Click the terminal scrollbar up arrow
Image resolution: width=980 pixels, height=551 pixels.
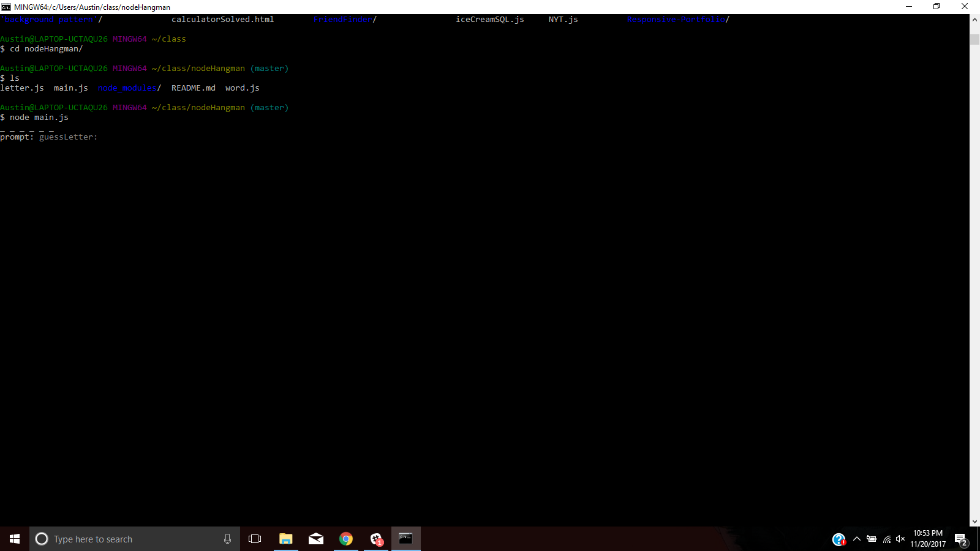coord(974,20)
